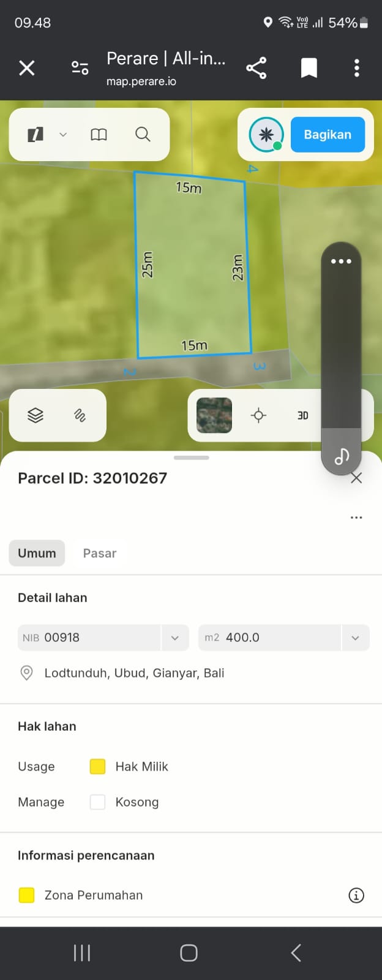Open the search magnifier on the map toolbar
Image resolution: width=382 pixels, height=980 pixels.
(143, 134)
